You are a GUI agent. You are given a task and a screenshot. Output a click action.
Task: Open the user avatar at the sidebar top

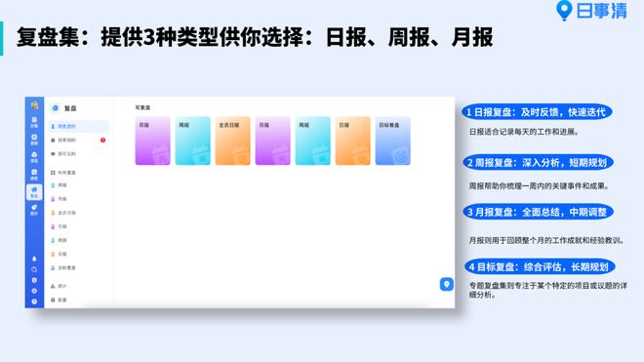point(34,105)
